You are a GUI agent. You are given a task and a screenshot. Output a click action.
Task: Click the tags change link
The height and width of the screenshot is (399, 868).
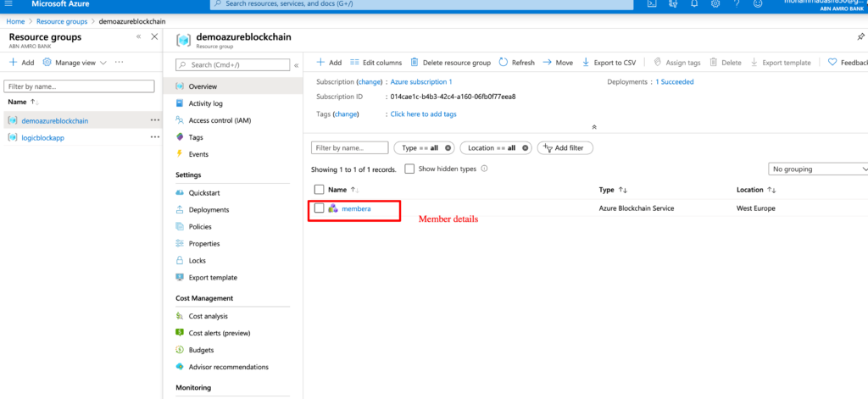[x=346, y=114]
